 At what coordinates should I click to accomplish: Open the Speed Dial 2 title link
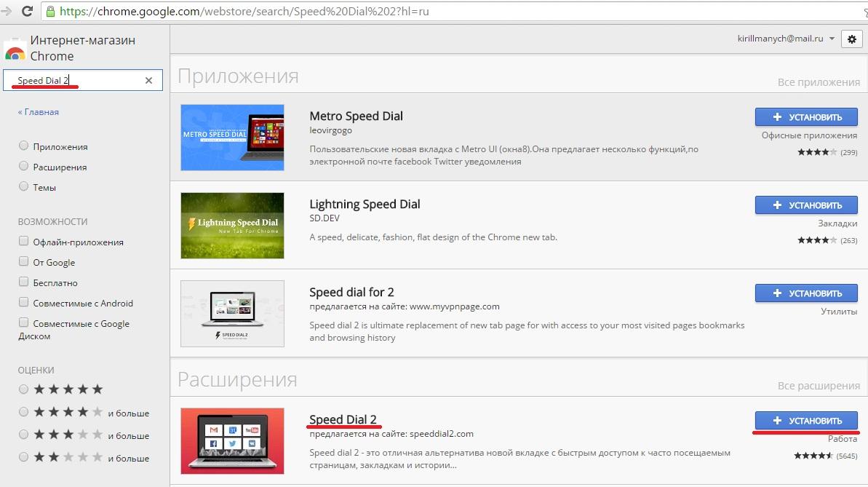[343, 419]
